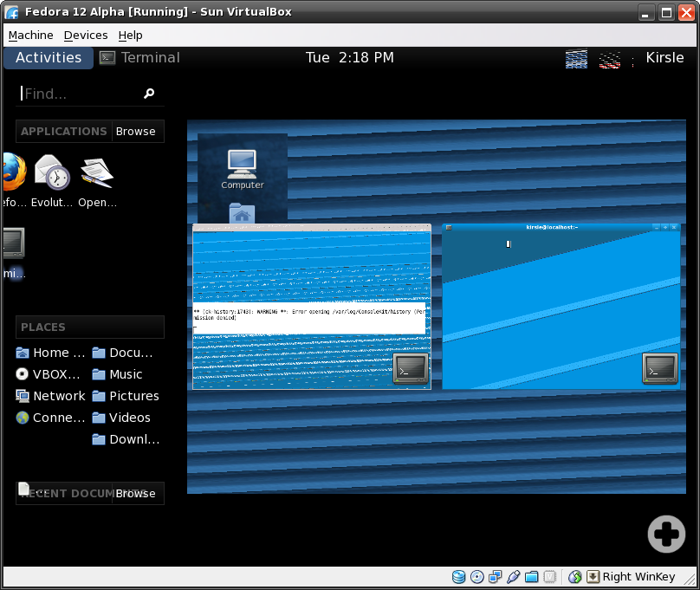Click the APPLICATIONS section header

[64, 131]
